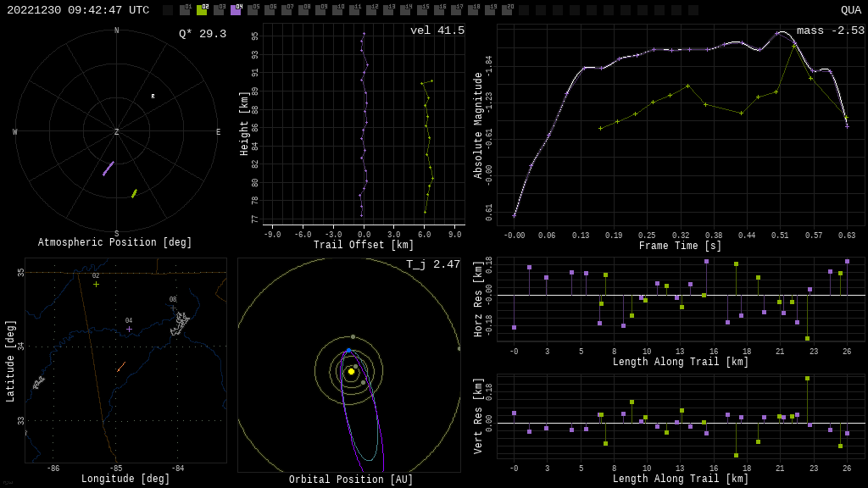Click the purple station 04 indicator box
Image resolution: width=868 pixels, height=488 pixels.
236,10
